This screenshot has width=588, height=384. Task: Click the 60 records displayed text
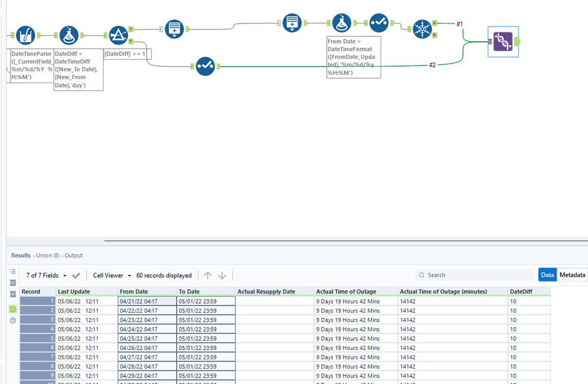point(164,276)
